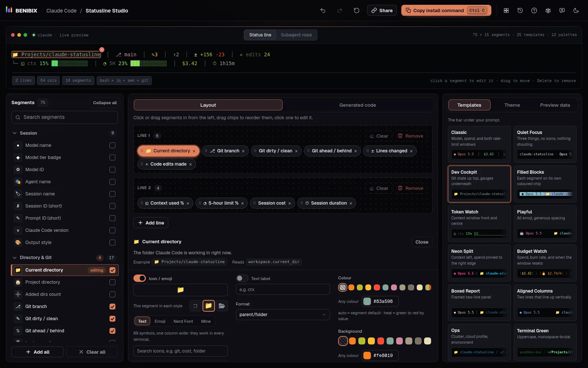This screenshot has height=368, width=588.
Task: Click the Search segments input field
Action: click(x=65, y=117)
